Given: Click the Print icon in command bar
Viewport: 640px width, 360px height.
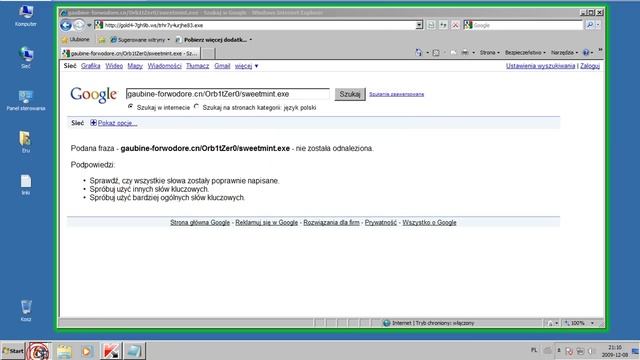Looking at the screenshot, I should tap(465, 53).
